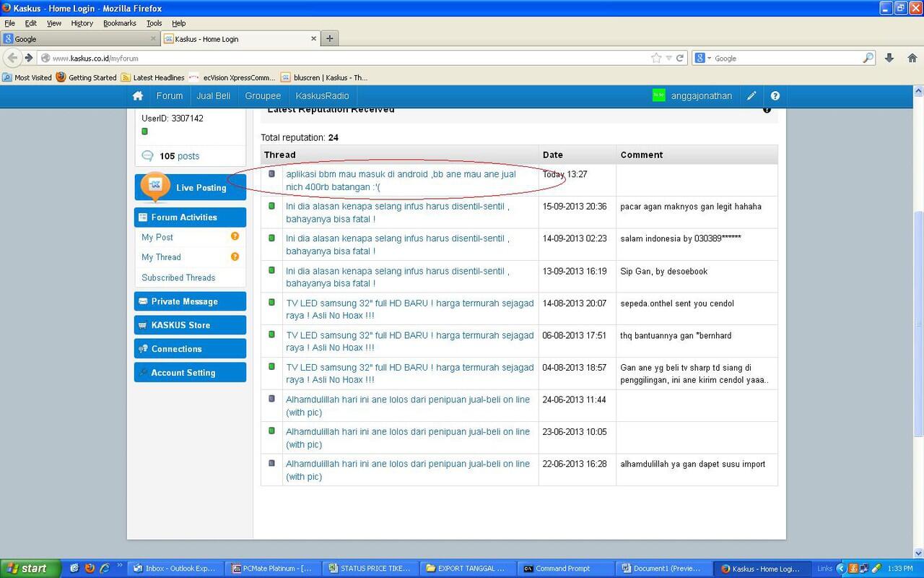The width and height of the screenshot is (924, 578).
Task: Open the My Thread notification badge
Action: (235, 256)
